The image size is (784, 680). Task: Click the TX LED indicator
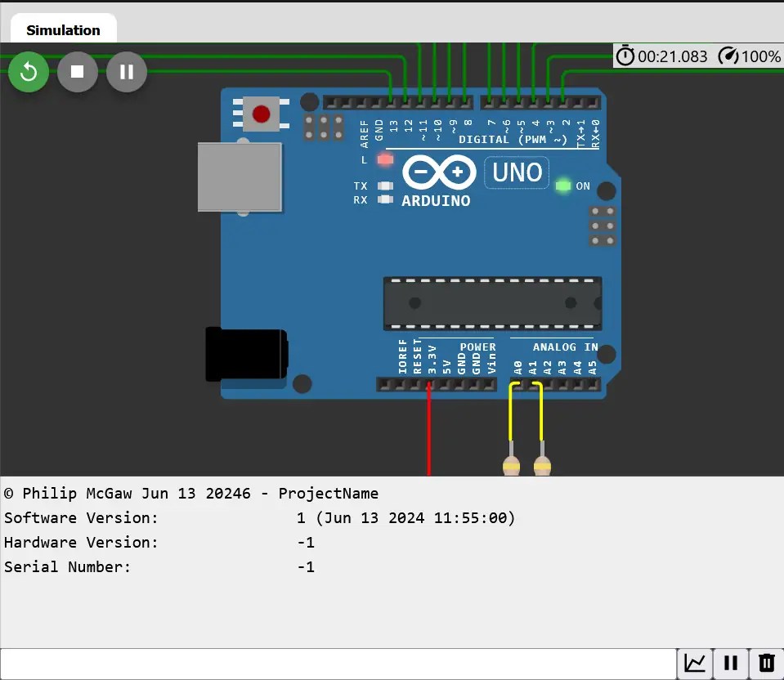(385, 186)
